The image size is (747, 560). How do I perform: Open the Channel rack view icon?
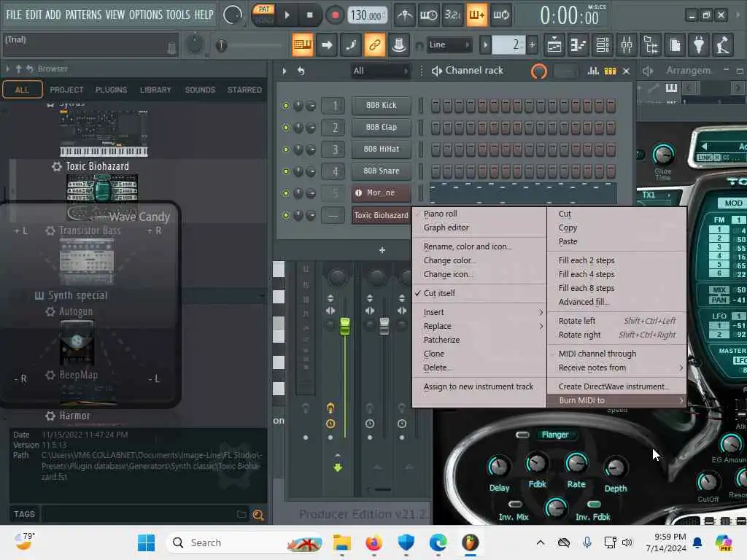click(603, 45)
